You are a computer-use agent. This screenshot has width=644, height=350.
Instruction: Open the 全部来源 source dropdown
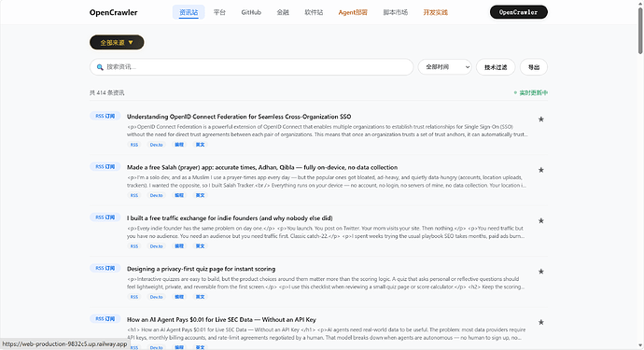coord(117,42)
